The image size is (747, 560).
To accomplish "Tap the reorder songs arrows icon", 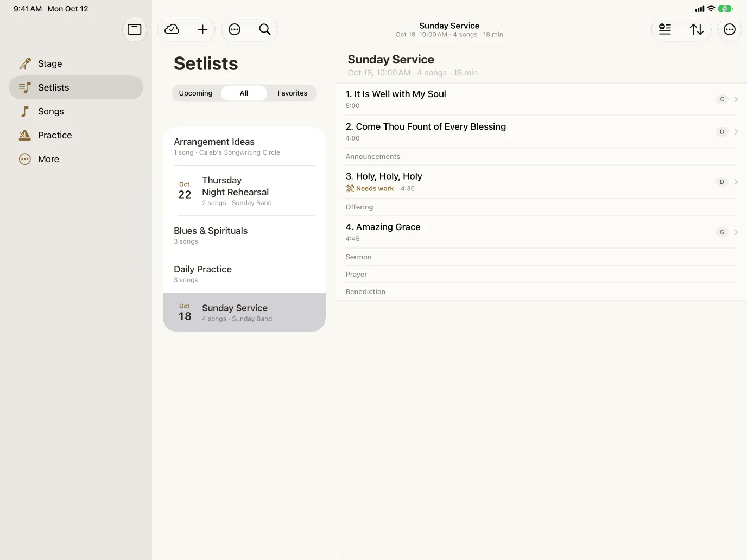I will click(x=697, y=29).
